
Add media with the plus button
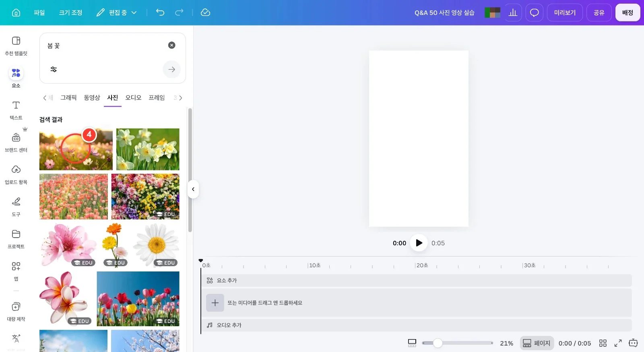pyautogui.click(x=215, y=303)
